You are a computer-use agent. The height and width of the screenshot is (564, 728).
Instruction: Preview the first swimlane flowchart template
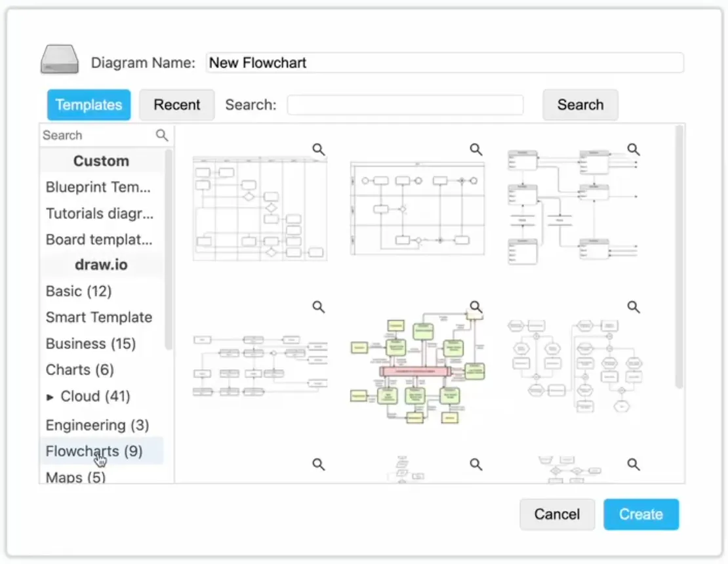point(319,150)
